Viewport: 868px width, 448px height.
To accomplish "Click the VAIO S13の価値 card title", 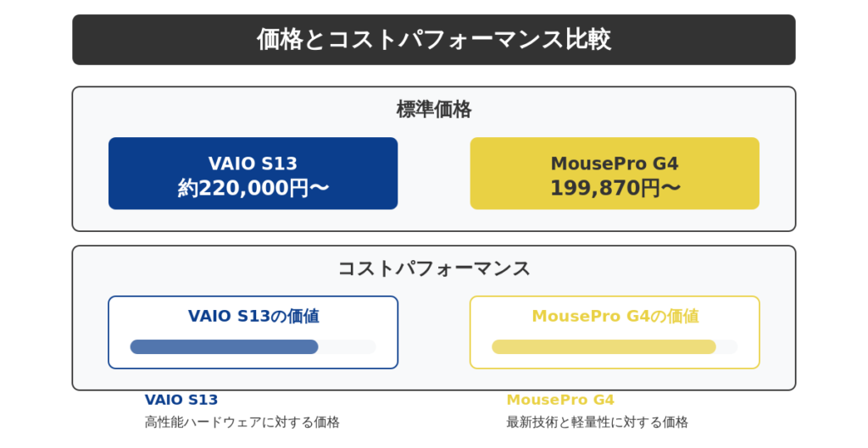I will point(253,317).
